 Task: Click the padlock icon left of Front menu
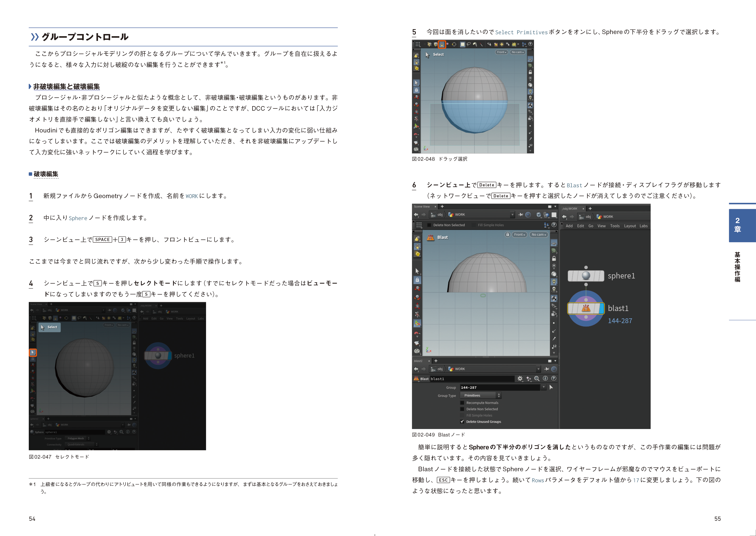coord(508,234)
